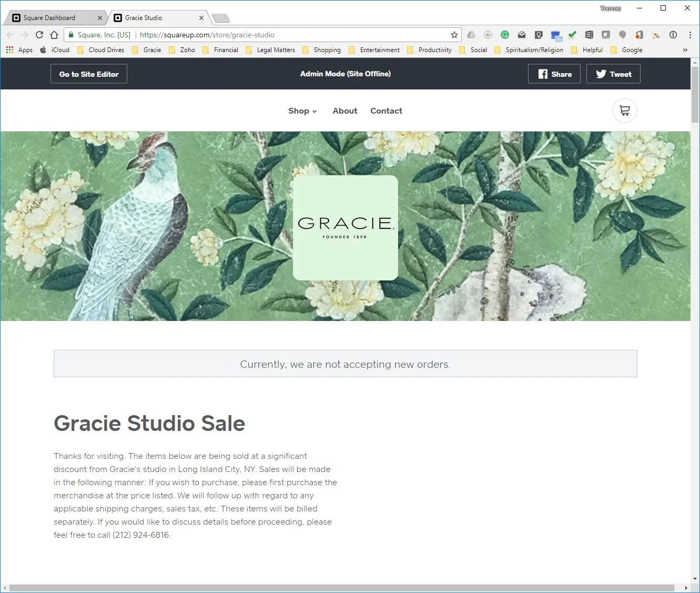Click the green checkmark extension icon
Screen dimensions: 700x593
[x=572, y=35]
